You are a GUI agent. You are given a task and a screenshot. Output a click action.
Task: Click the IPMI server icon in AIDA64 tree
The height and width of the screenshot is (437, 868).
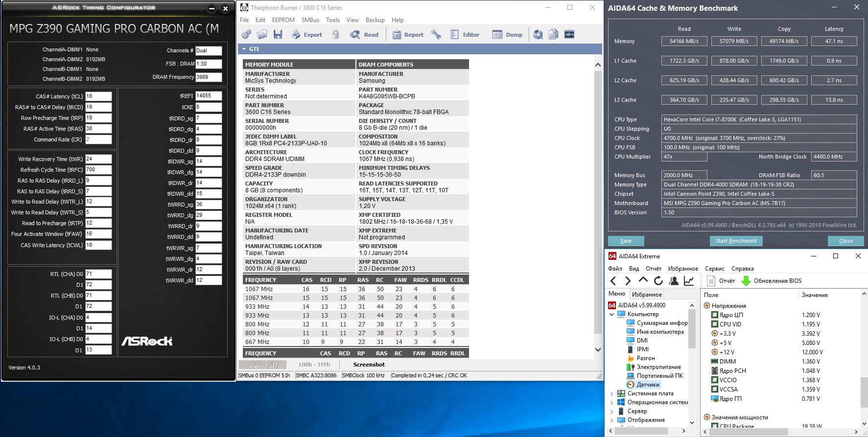631,349
